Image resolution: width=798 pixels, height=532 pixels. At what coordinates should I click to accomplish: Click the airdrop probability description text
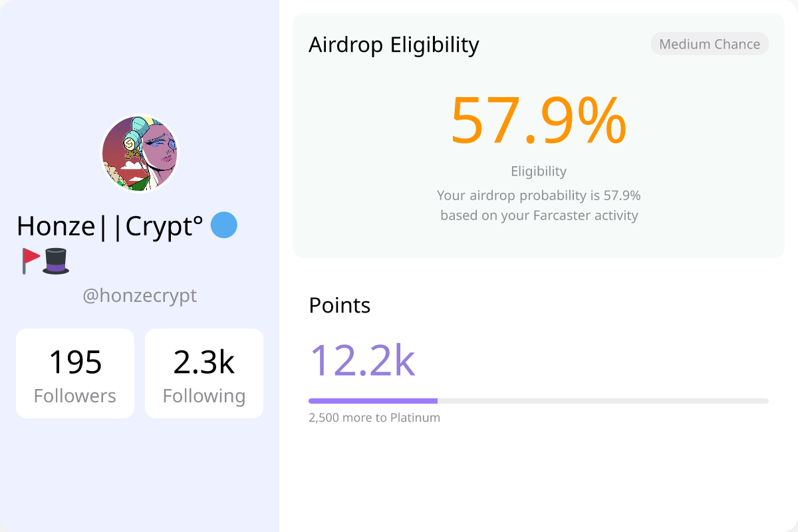pos(539,205)
